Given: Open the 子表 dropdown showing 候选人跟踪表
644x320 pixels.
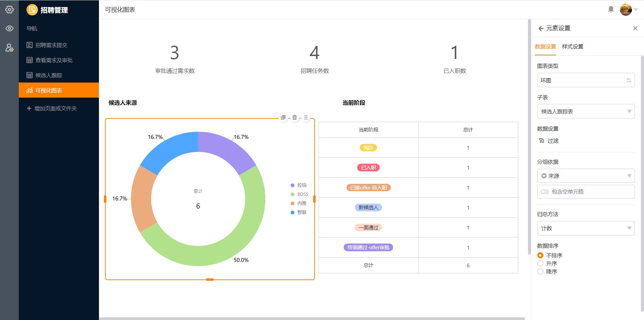Looking at the screenshot, I should (586, 111).
